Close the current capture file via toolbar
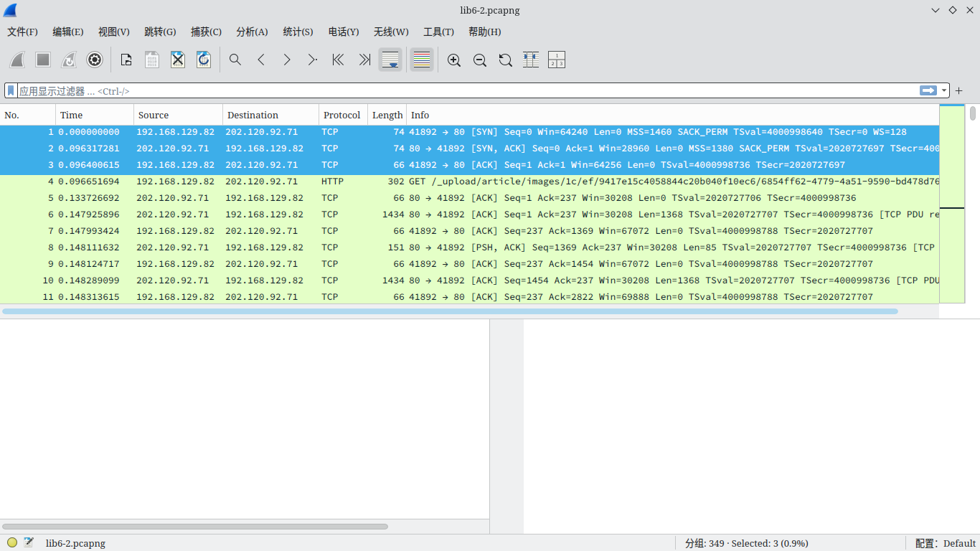 [x=178, y=60]
